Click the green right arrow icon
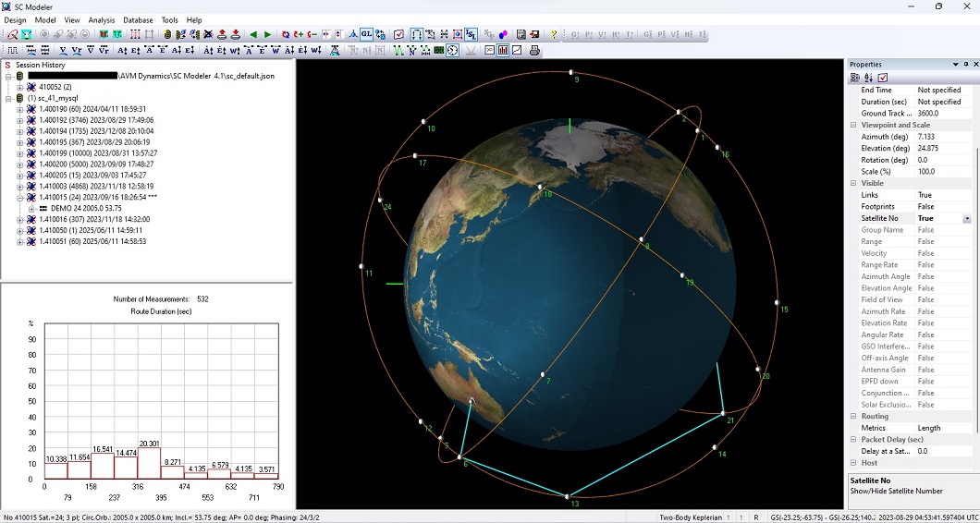 point(268,34)
